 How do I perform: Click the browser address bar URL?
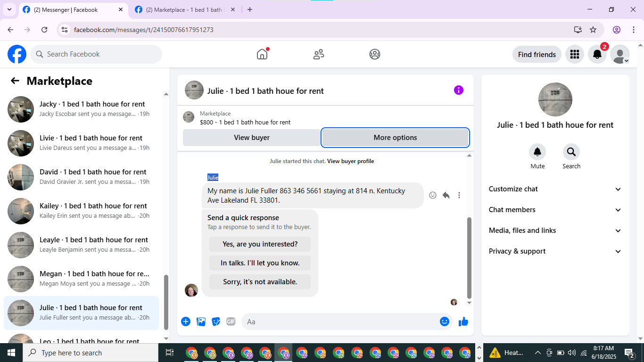(144, 30)
